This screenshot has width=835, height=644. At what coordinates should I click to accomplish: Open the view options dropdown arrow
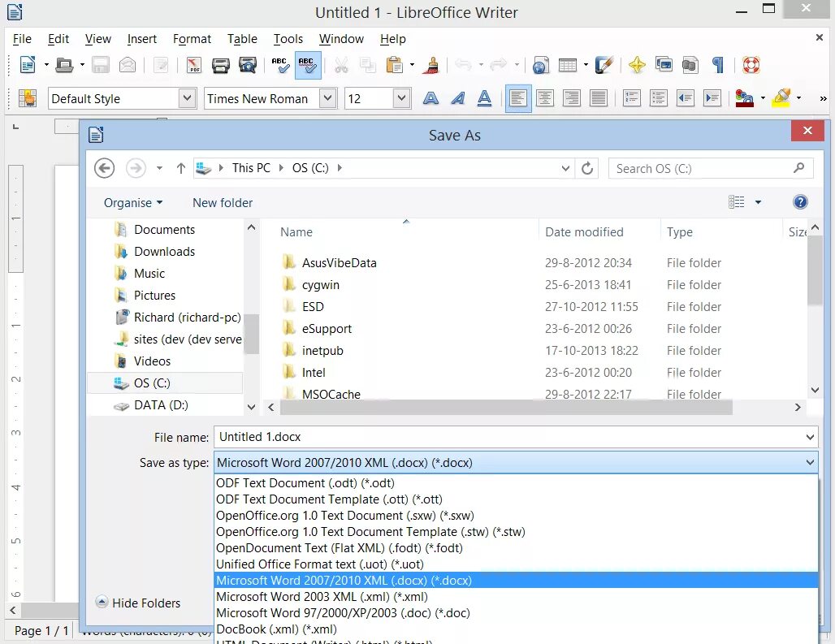(x=758, y=202)
